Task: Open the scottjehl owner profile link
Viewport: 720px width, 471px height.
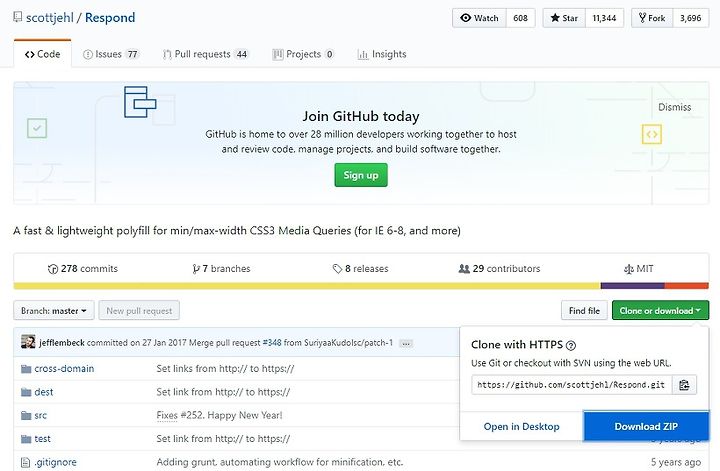Action: (50, 17)
